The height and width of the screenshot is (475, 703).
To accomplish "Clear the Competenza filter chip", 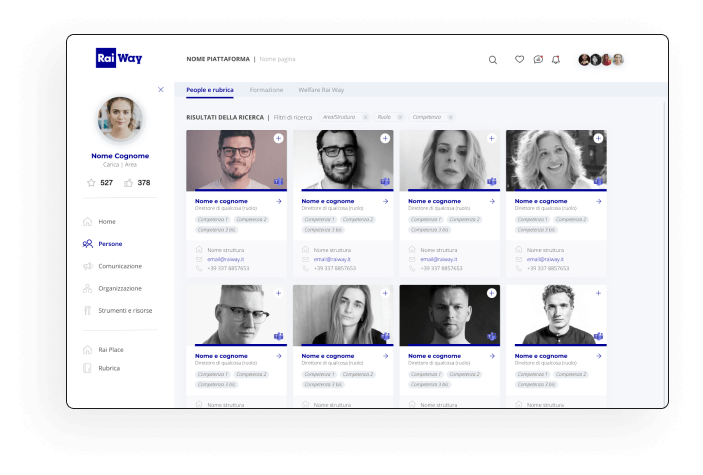I will pyautogui.click(x=450, y=117).
